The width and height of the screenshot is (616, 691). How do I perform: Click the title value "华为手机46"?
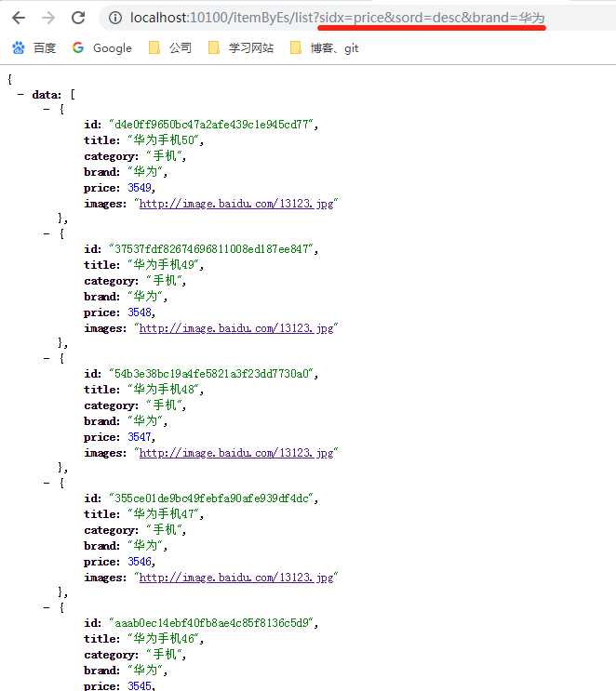coord(164,639)
